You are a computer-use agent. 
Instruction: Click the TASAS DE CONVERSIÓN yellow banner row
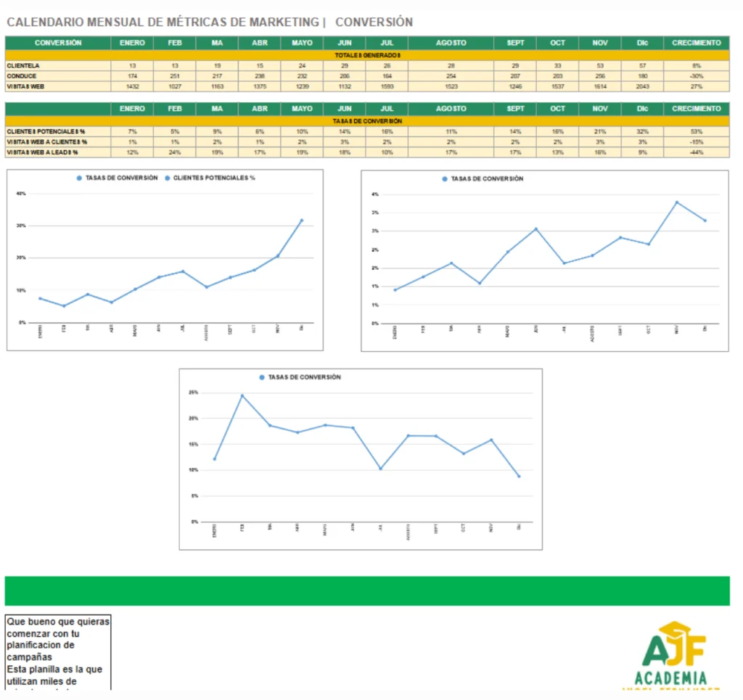click(x=367, y=121)
